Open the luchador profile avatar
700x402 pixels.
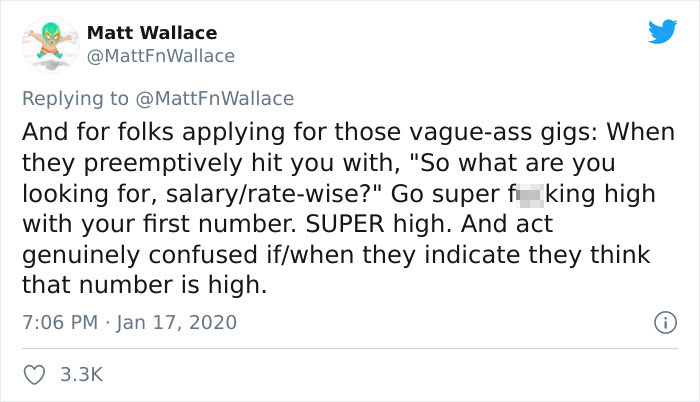tap(50, 45)
